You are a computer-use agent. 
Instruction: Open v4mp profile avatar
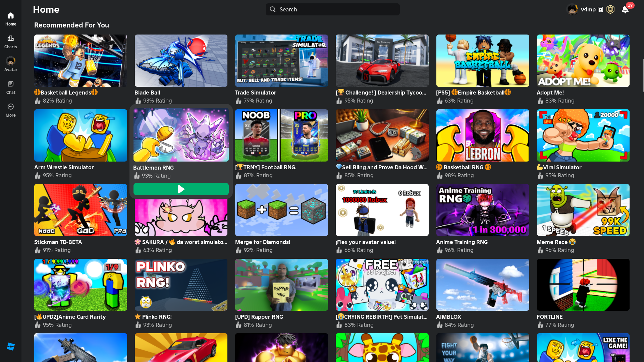click(x=572, y=9)
